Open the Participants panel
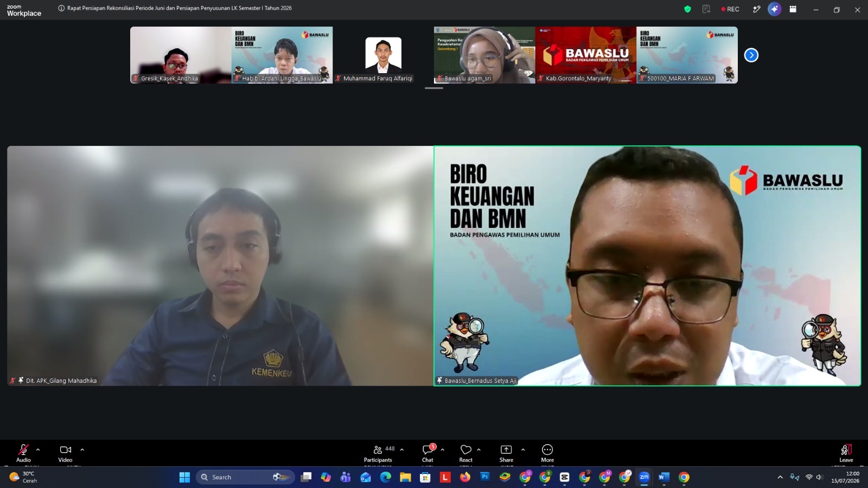Viewport: 868px width, 488px height. coord(378,453)
